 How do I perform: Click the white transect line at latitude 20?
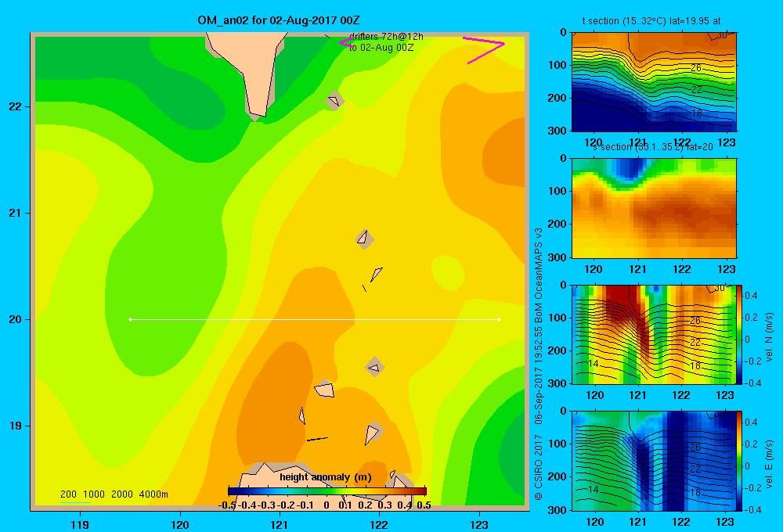(x=315, y=319)
